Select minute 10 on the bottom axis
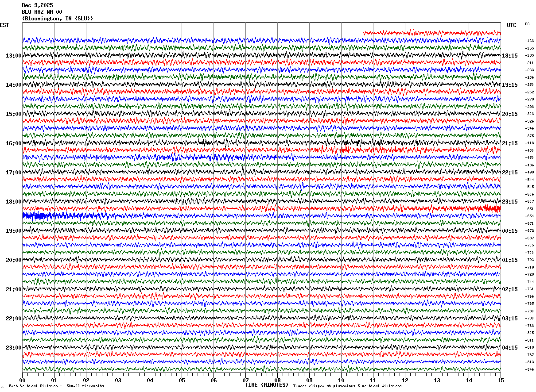 (x=341, y=380)
